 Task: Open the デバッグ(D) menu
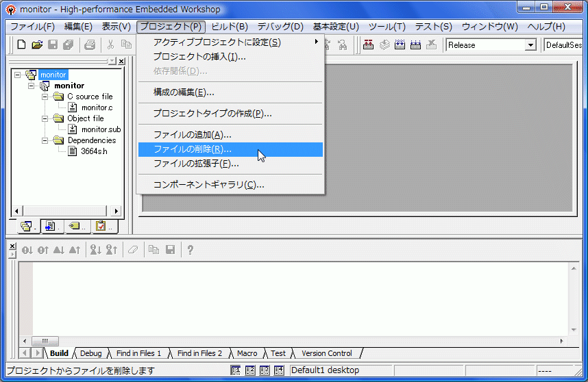(x=280, y=27)
